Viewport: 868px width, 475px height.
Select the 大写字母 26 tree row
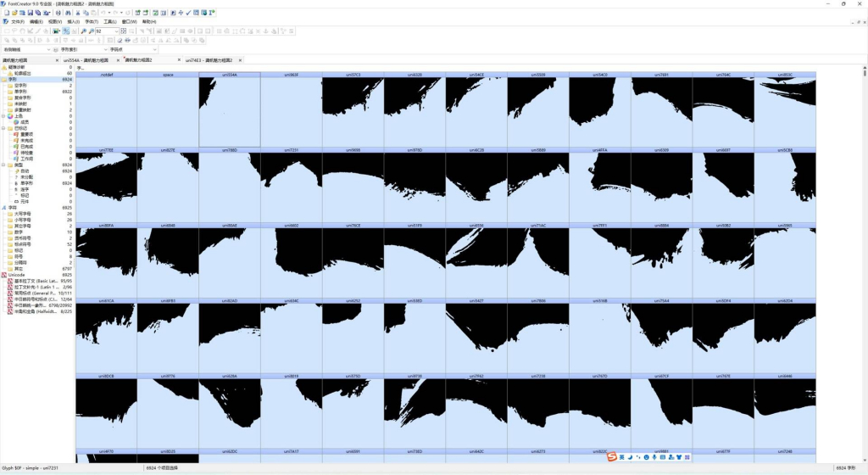coord(39,214)
